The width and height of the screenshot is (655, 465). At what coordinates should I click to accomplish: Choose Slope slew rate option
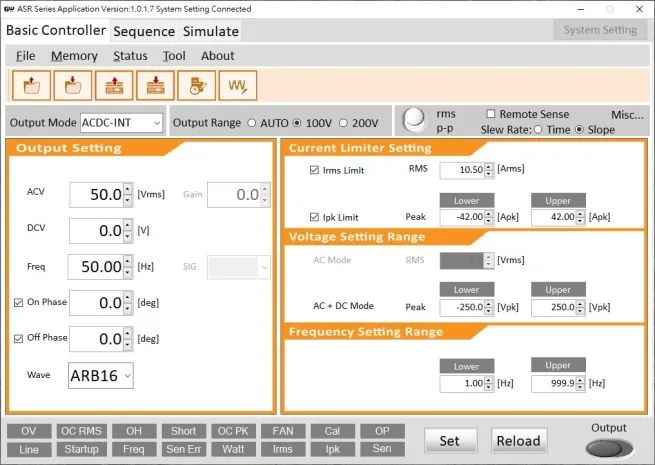(579, 130)
